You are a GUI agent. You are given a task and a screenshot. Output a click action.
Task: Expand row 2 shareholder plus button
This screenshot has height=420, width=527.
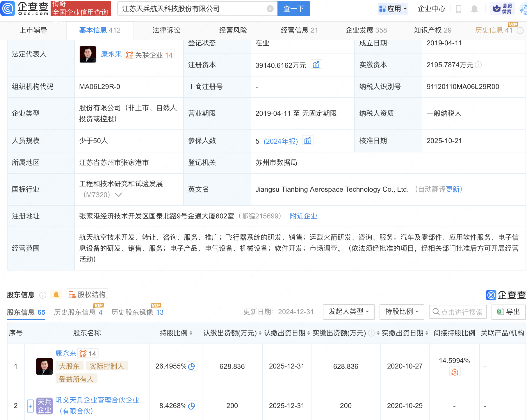[30, 406]
